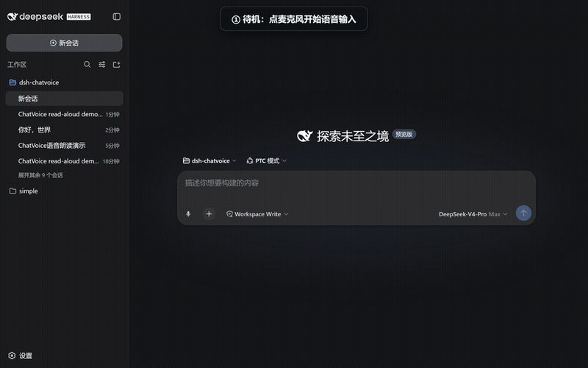Start voice input with microphone icon
This screenshot has height=368, width=588.
(x=188, y=214)
